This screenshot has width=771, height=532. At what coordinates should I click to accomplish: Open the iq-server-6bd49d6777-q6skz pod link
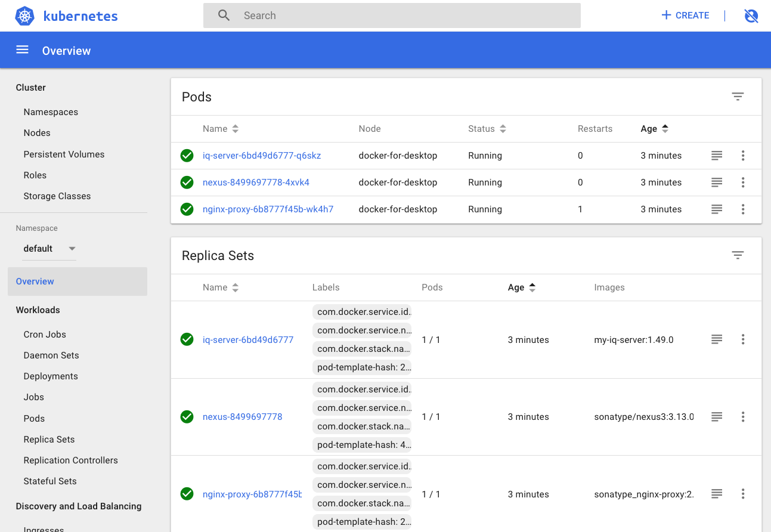[x=262, y=156]
